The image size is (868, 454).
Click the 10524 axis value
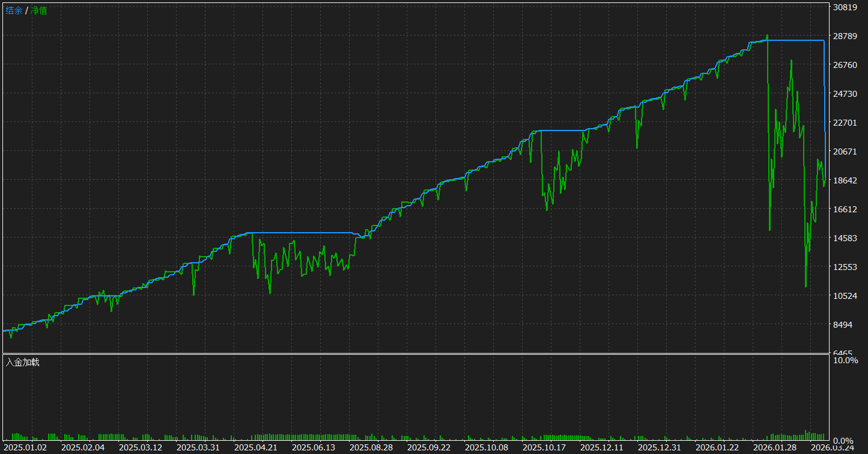(x=845, y=296)
